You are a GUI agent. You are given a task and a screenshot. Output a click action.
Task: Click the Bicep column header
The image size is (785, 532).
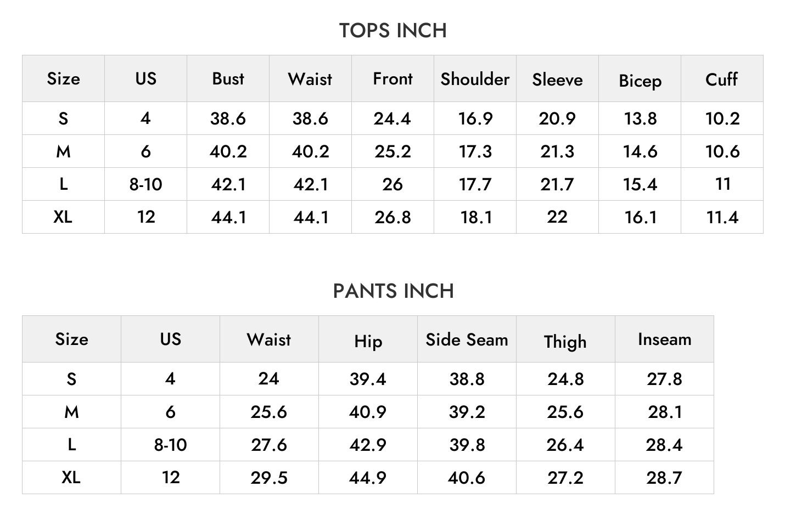click(x=640, y=79)
